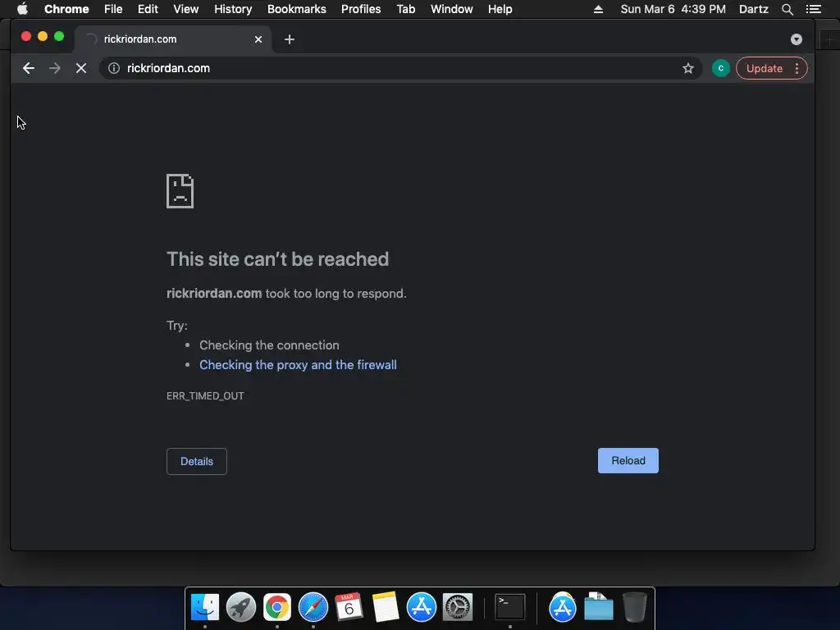Open Terminal icon in Dock
The width and height of the screenshot is (840, 630).
(x=509, y=607)
